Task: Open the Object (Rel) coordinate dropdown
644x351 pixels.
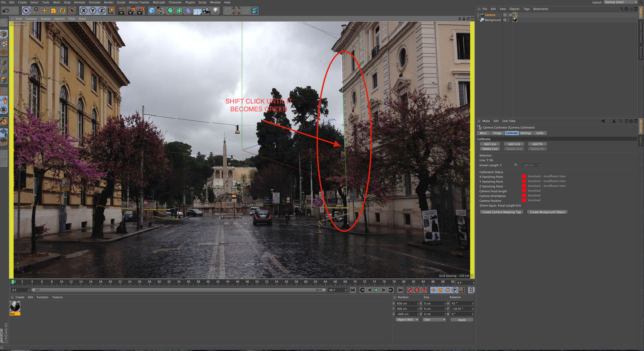Action: coord(407,320)
